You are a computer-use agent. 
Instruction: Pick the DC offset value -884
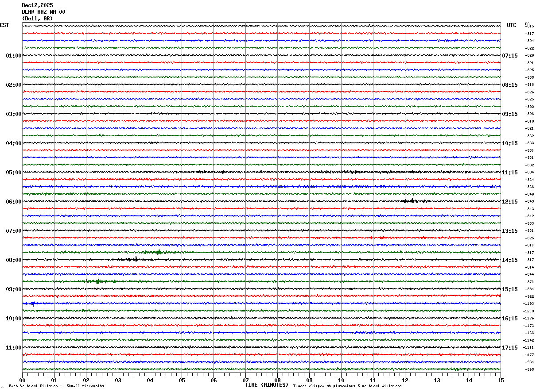pos(529,289)
